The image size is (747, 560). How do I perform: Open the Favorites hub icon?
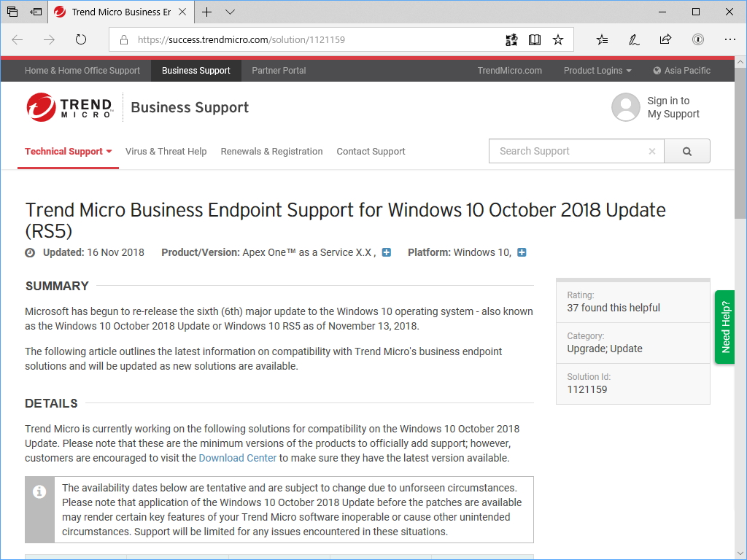(602, 40)
